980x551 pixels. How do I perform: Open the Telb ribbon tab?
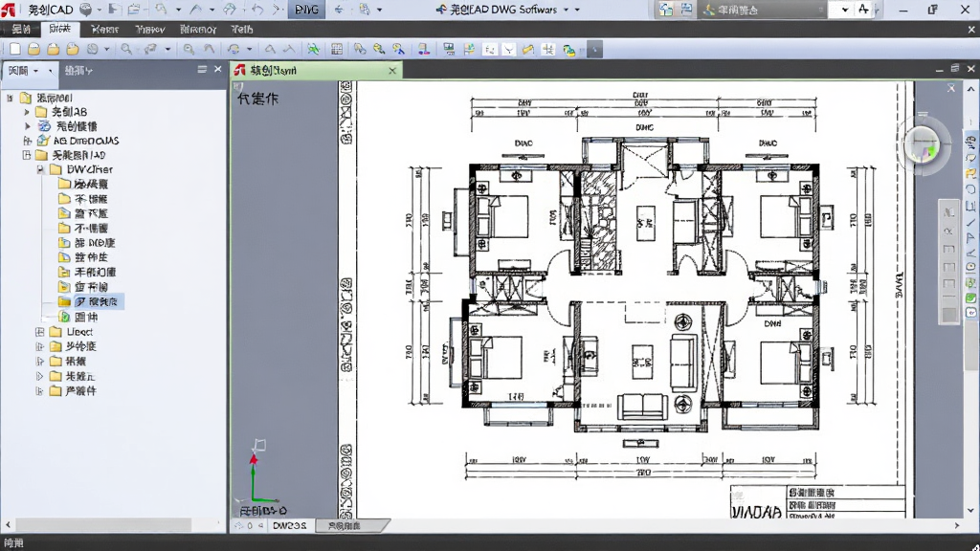(242, 30)
